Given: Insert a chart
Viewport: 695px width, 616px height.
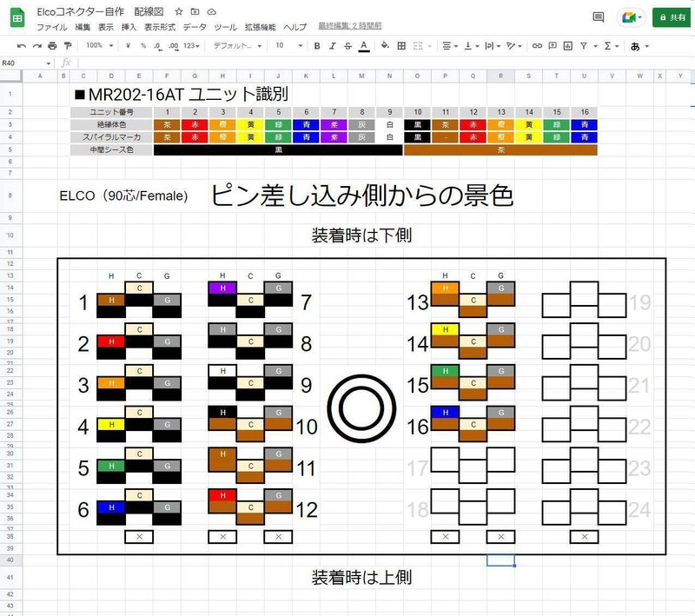Looking at the screenshot, I should [x=566, y=45].
